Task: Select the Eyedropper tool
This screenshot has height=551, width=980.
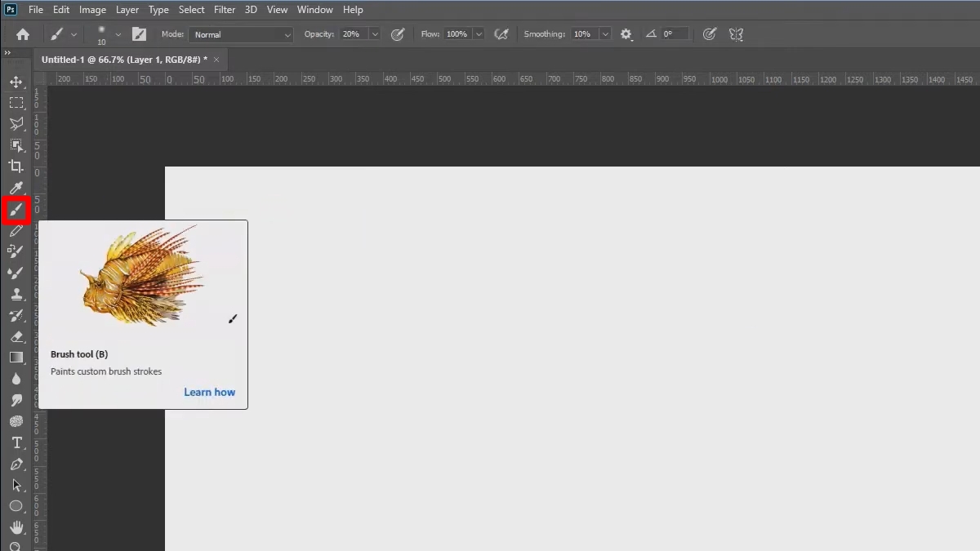Action: point(16,189)
